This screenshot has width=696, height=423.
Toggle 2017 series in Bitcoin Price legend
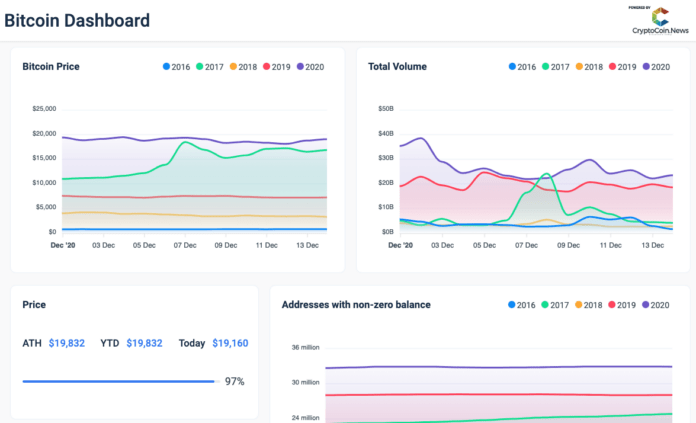(210, 67)
